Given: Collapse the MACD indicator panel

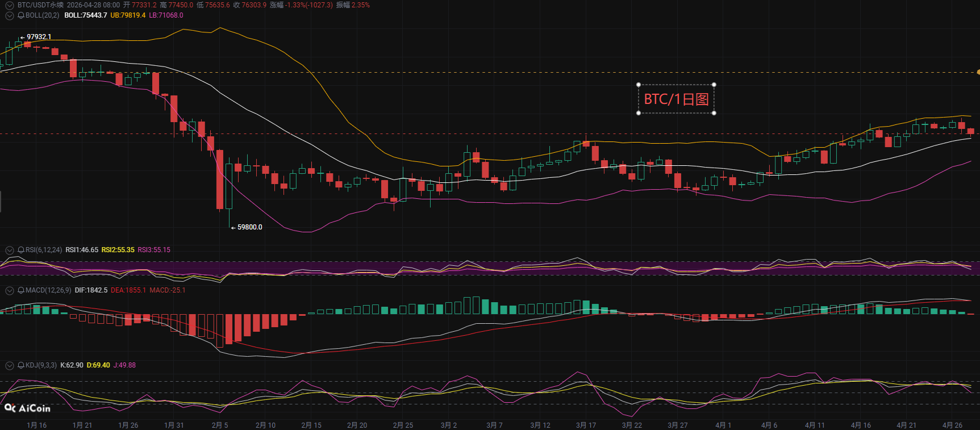Looking at the screenshot, I should (10, 290).
